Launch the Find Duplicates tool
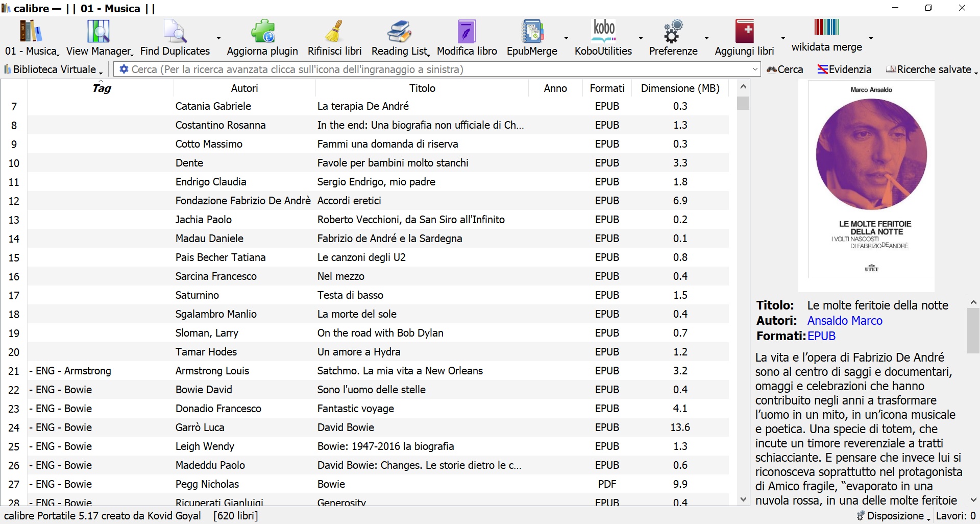Viewport: 980px width, 524px height. point(175,31)
